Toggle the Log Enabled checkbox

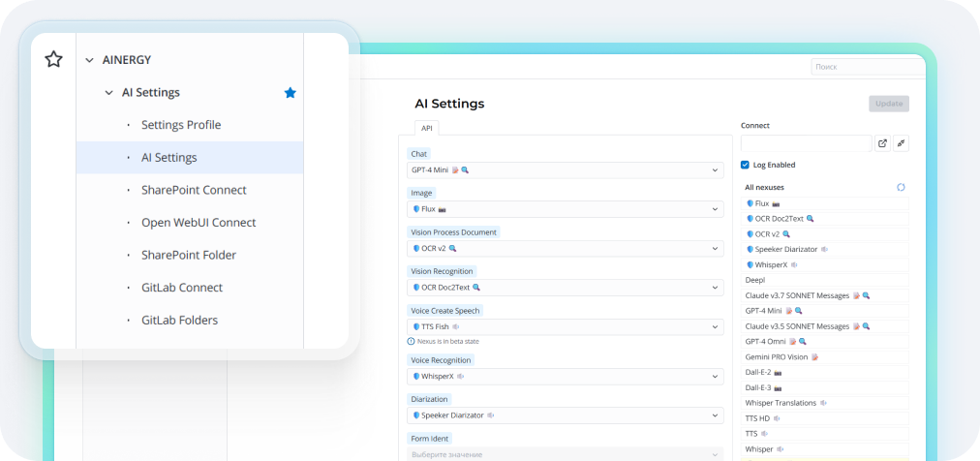point(745,165)
